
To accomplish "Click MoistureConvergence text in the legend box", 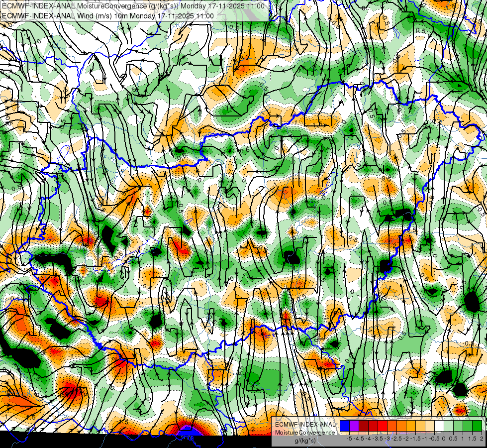I will click(305, 433).
